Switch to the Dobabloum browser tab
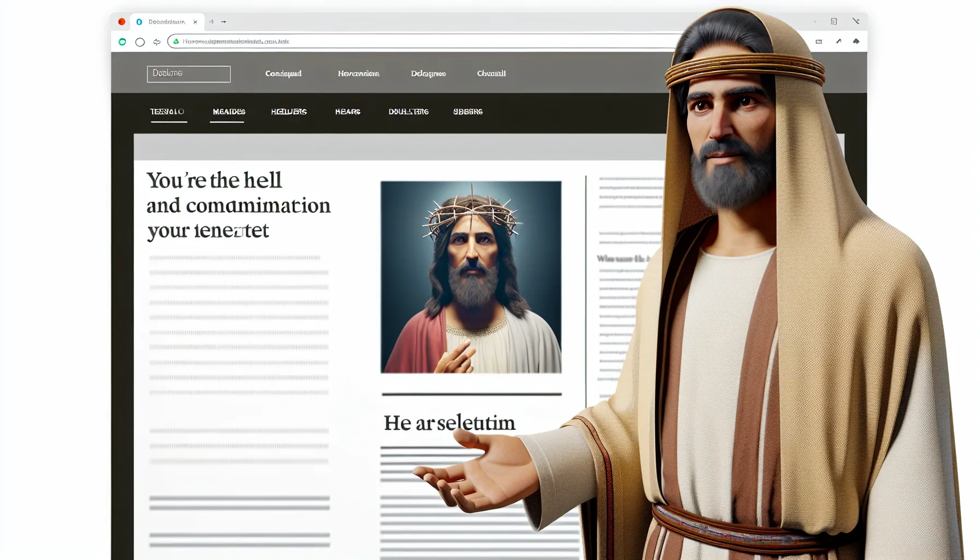This screenshot has height=560, width=980. click(164, 22)
